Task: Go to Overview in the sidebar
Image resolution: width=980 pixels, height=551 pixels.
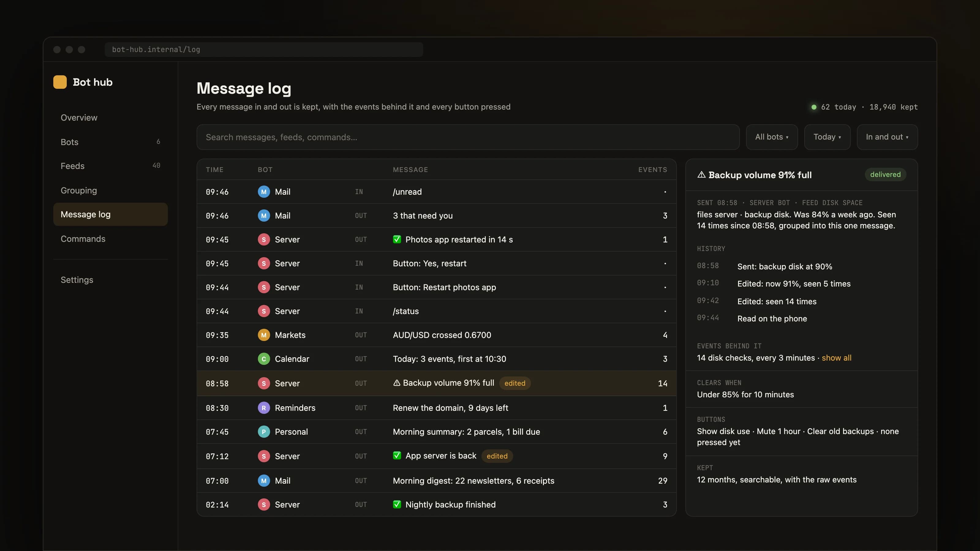Action: pyautogui.click(x=110, y=118)
